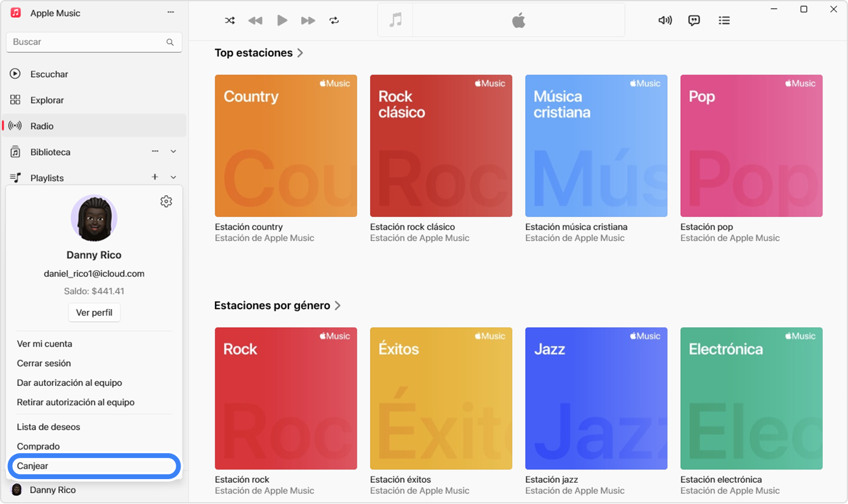
Task: Open Top estaciones section
Action: [x=253, y=53]
